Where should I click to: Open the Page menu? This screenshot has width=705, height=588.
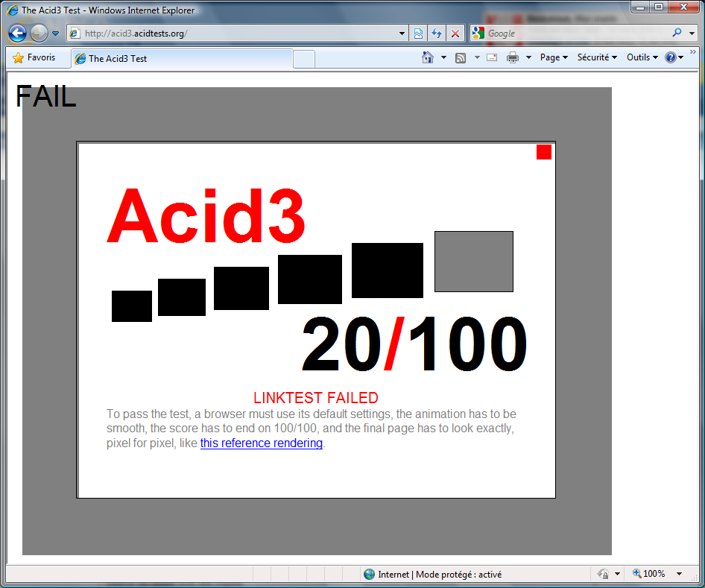click(553, 57)
